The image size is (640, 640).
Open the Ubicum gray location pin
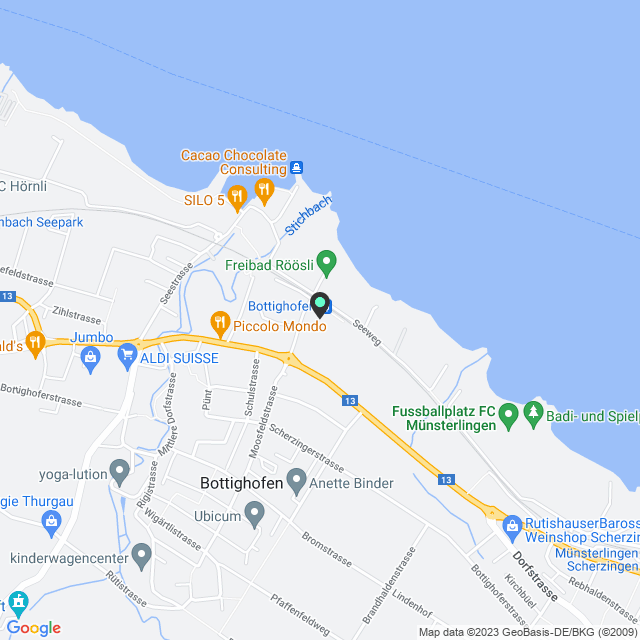(255, 514)
